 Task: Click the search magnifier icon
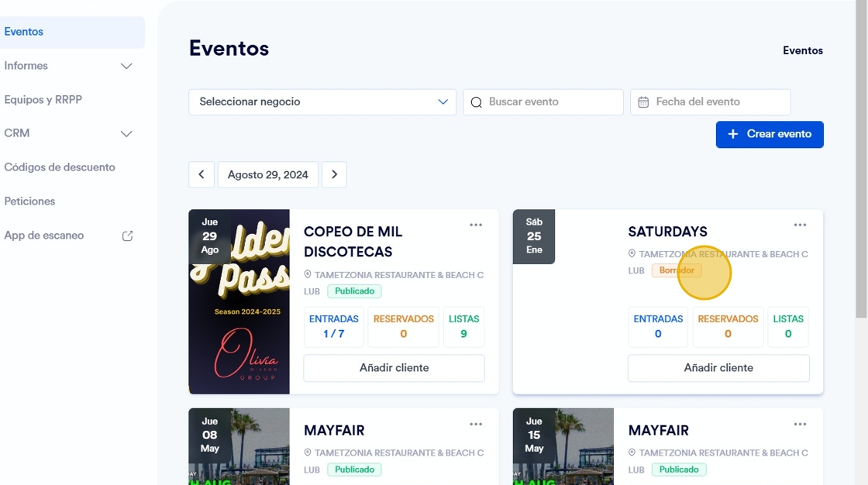(x=476, y=102)
